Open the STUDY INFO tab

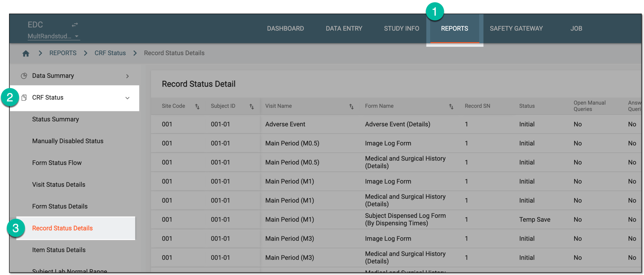coord(402,28)
